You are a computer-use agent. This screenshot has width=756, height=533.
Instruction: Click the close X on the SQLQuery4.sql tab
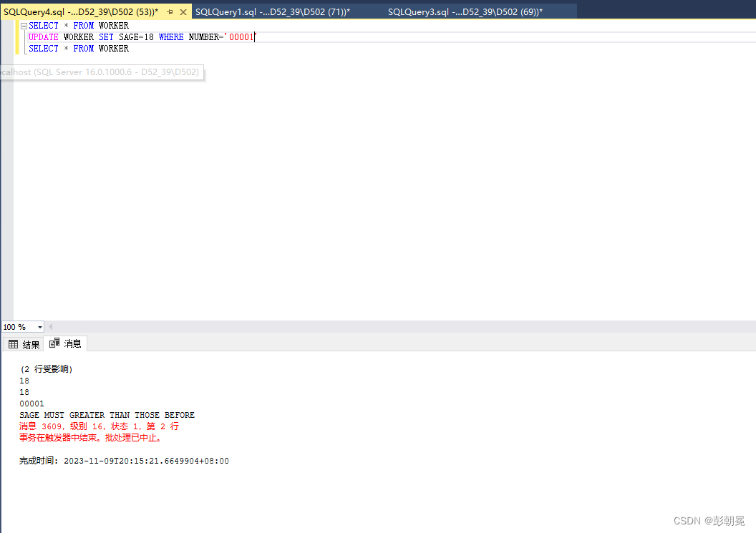pos(183,11)
